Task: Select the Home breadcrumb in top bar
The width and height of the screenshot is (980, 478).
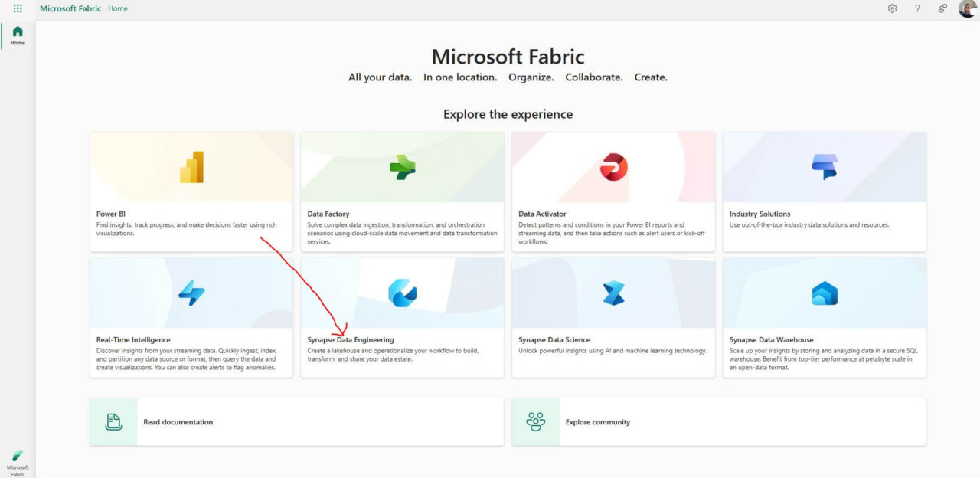Action: [118, 8]
